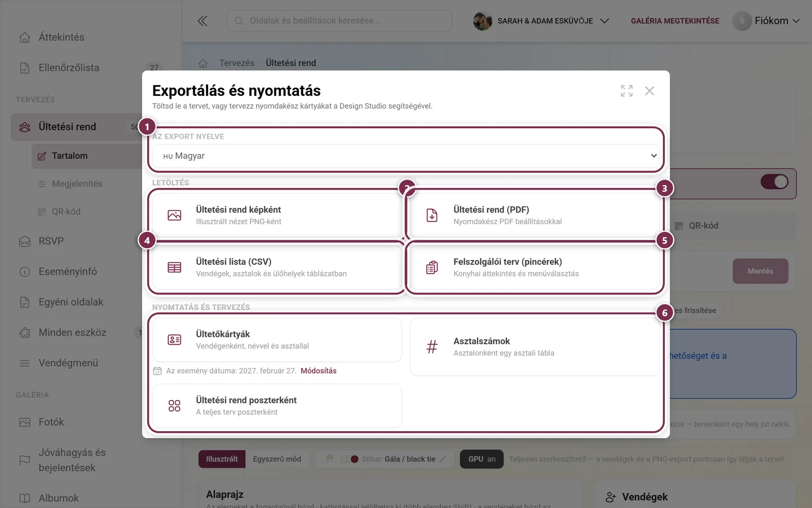812x508 pixels.
Task: Open the export language dropdown showing Magyar
Action: pos(406,156)
